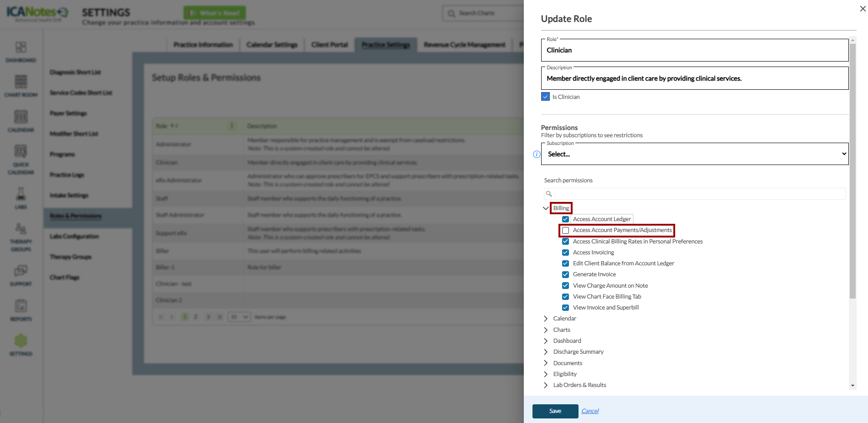Viewport: 868px width, 423px height.
Task: Close the Update Role panel
Action: 863,9
